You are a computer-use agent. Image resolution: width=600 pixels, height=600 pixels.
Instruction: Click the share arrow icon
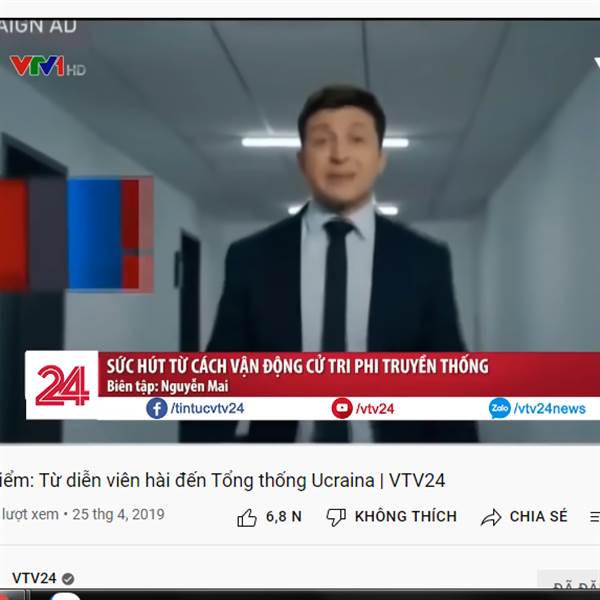491,517
